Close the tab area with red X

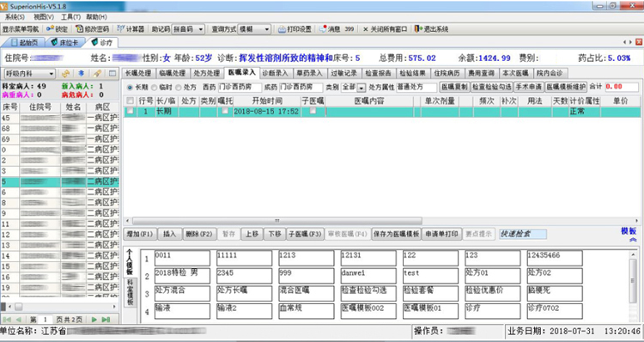(x=639, y=42)
